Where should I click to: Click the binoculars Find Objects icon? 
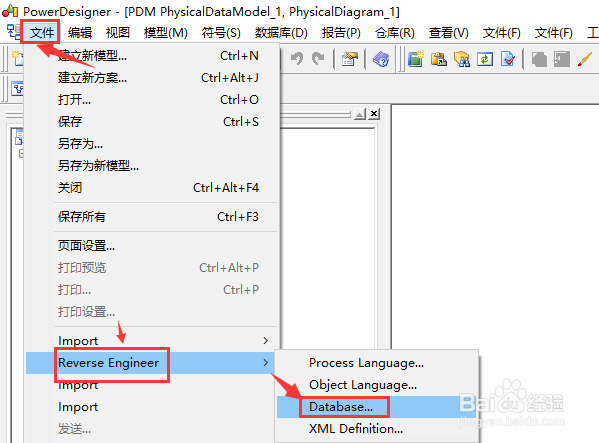point(461,59)
